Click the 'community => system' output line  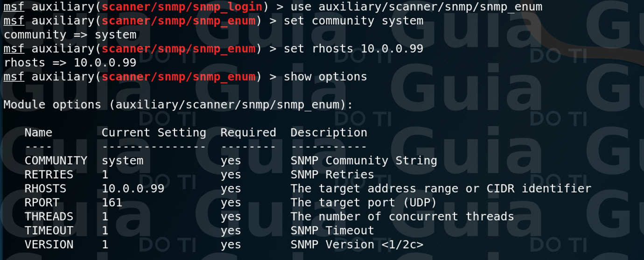coord(70,35)
